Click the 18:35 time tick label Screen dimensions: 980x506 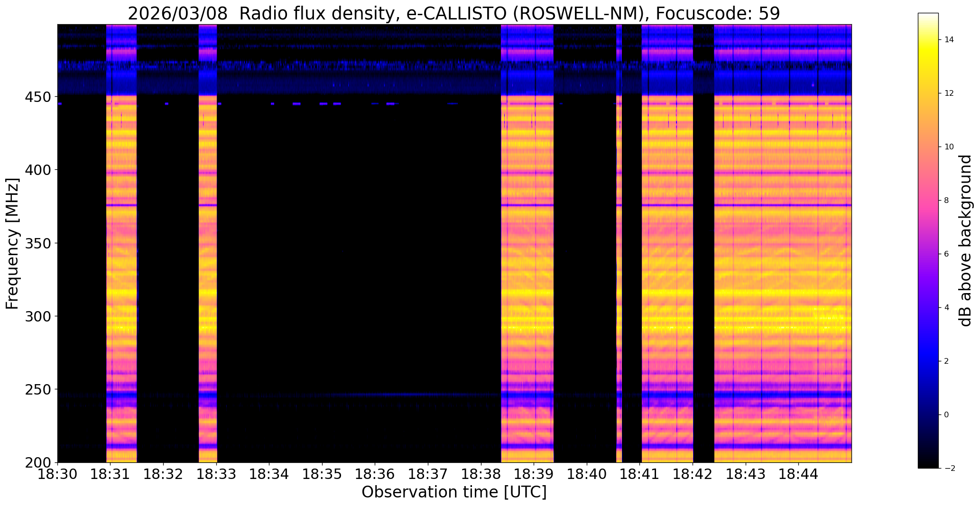point(323,474)
